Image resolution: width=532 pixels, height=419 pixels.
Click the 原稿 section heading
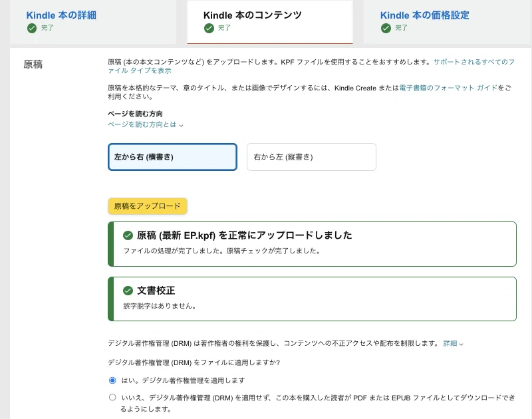click(33, 65)
